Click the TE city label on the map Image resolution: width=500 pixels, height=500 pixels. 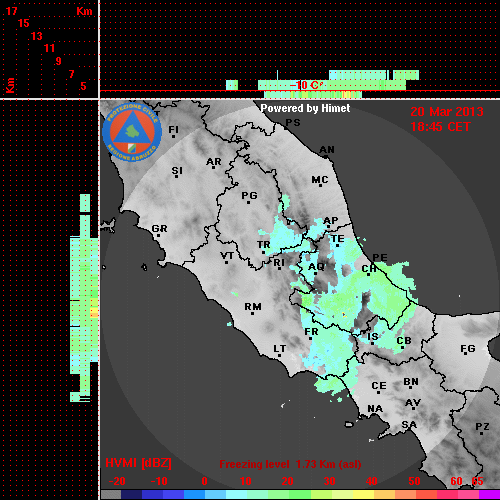(338, 239)
